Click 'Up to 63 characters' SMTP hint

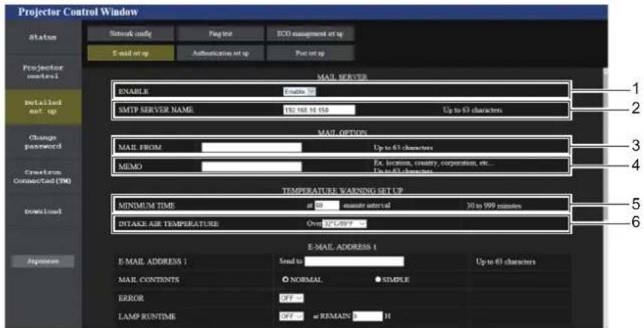point(473,110)
